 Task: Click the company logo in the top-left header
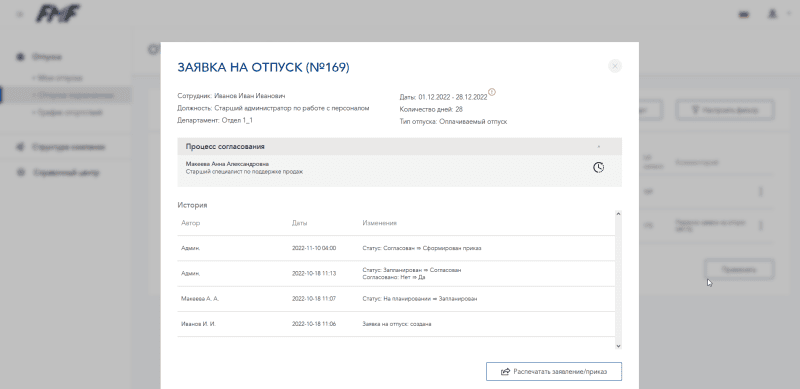58,14
